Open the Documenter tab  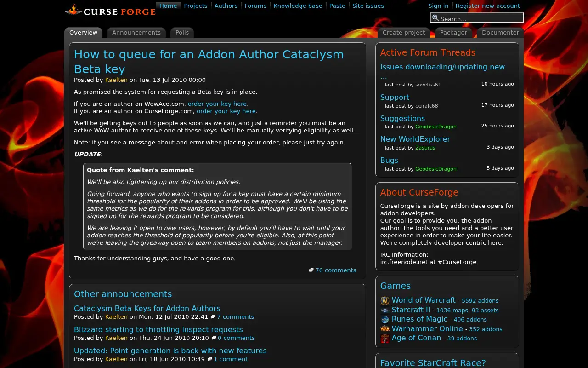pyautogui.click(x=500, y=33)
